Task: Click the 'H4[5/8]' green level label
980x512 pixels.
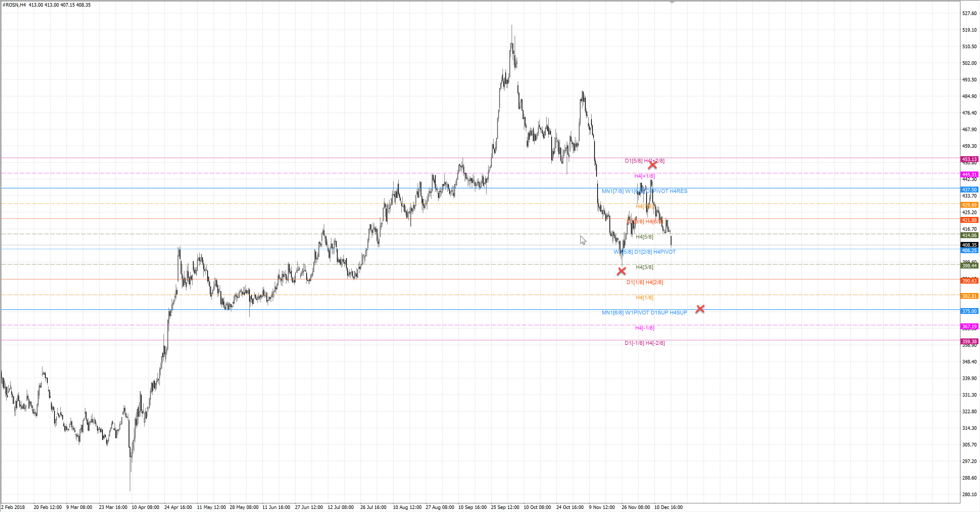Action: (644, 237)
